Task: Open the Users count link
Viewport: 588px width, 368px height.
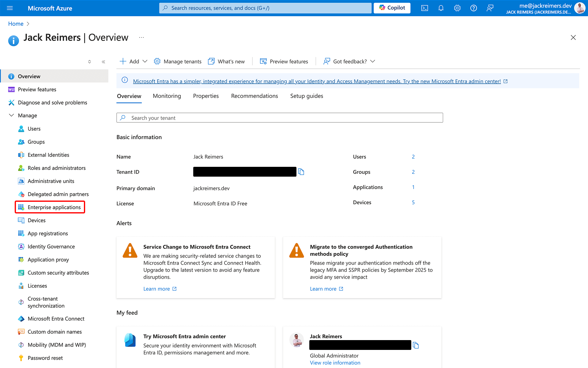Action: pyautogui.click(x=413, y=157)
